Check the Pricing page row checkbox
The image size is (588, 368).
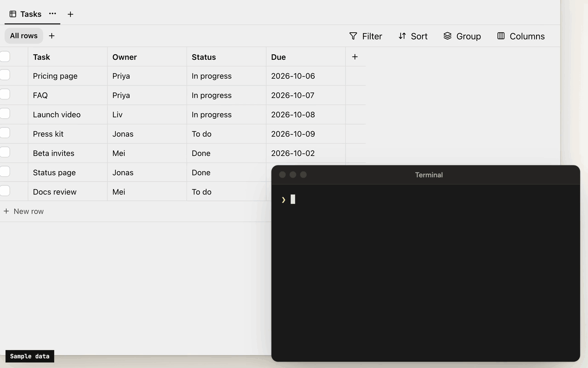pos(5,75)
